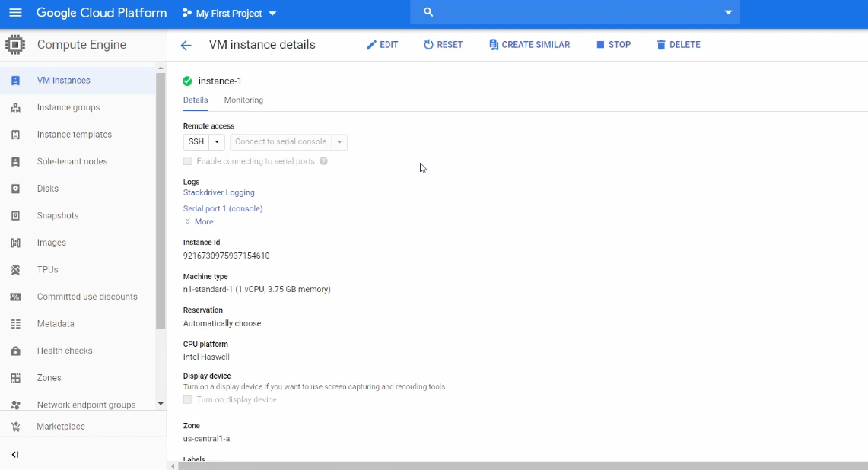Expand the search bar dropdown arrow

point(728,12)
